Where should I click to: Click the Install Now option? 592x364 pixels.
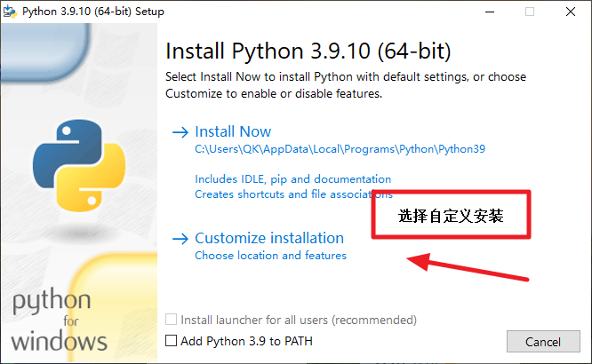(x=233, y=131)
